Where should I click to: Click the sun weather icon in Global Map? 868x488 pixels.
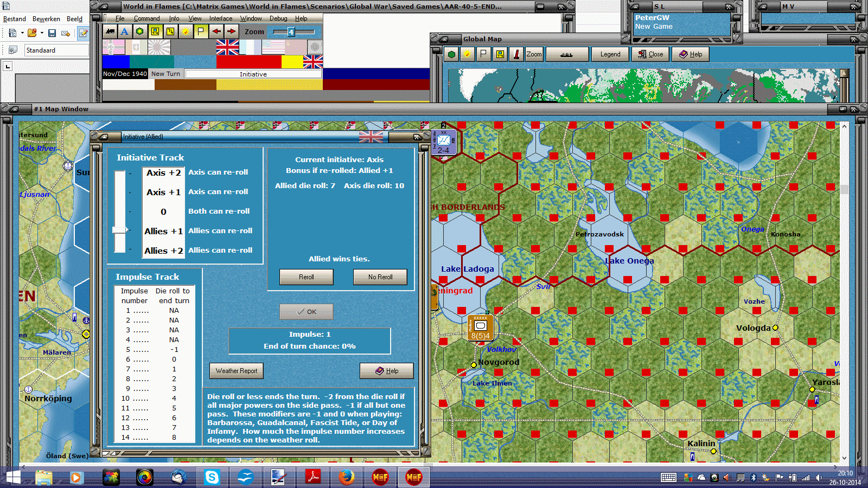tap(467, 54)
